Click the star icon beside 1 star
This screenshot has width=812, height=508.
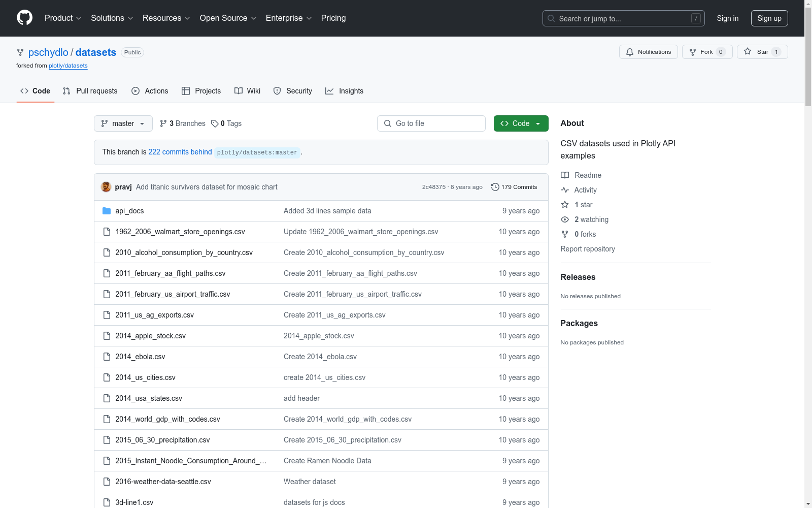point(565,205)
